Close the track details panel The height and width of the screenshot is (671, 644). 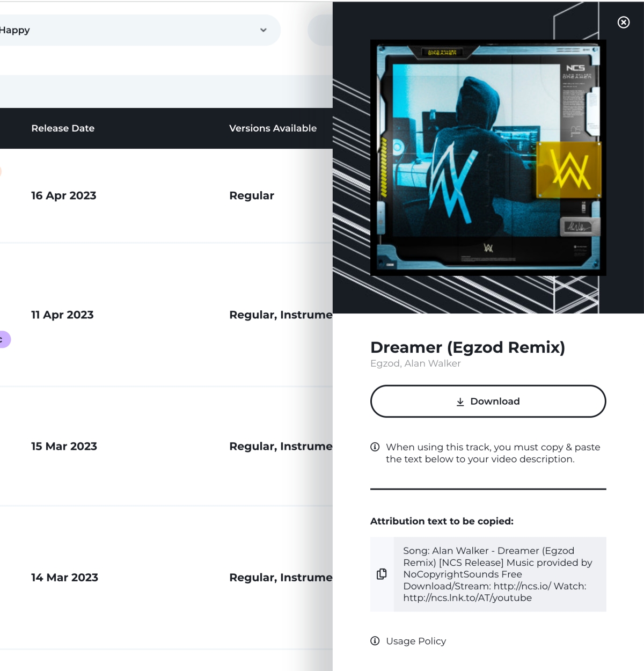tap(623, 22)
